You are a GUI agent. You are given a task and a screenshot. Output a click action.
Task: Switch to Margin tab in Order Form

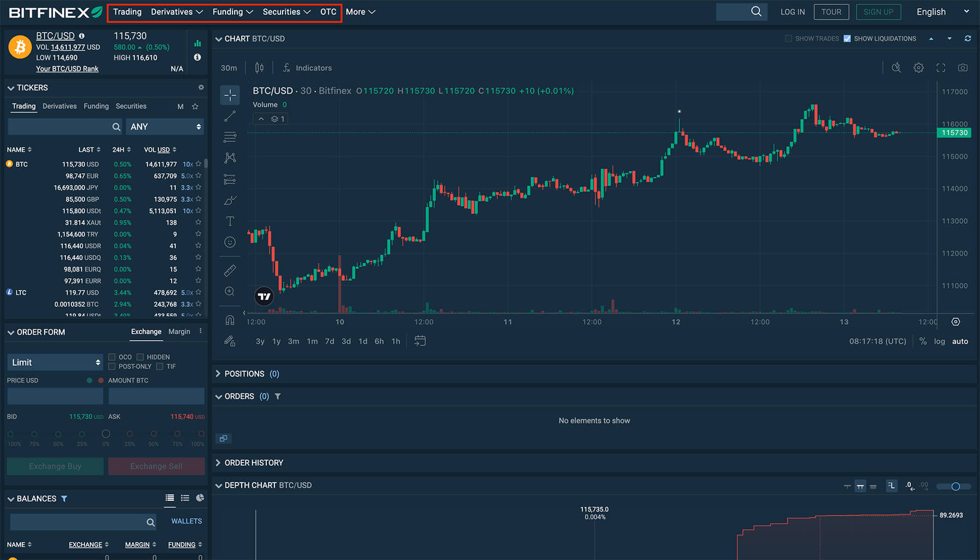(x=179, y=331)
